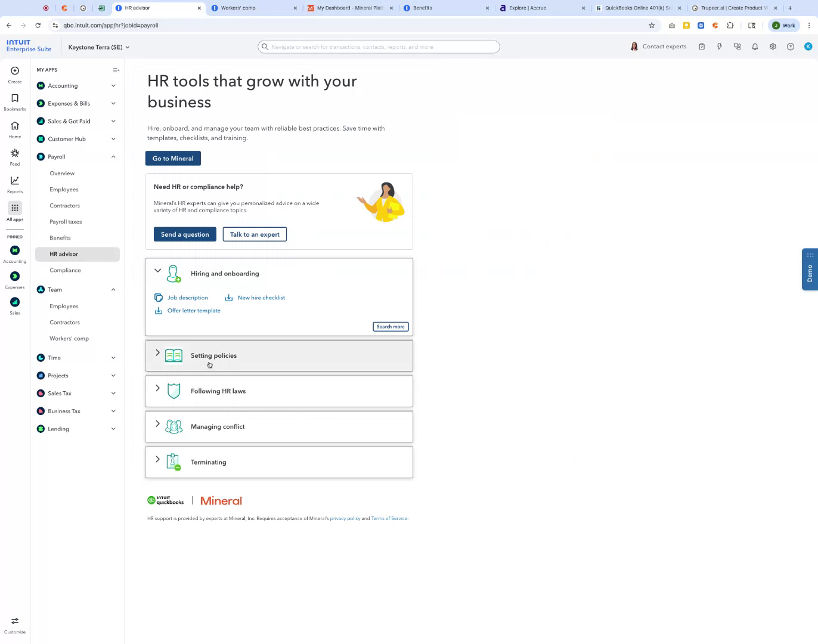
Task: Collapse the My Apps menu panel
Action: [116, 70]
